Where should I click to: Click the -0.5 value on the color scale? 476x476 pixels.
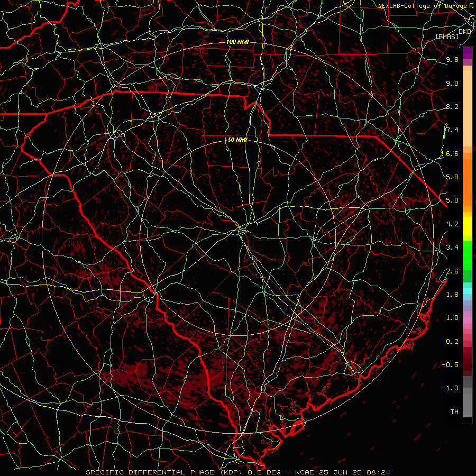pyautogui.click(x=450, y=365)
